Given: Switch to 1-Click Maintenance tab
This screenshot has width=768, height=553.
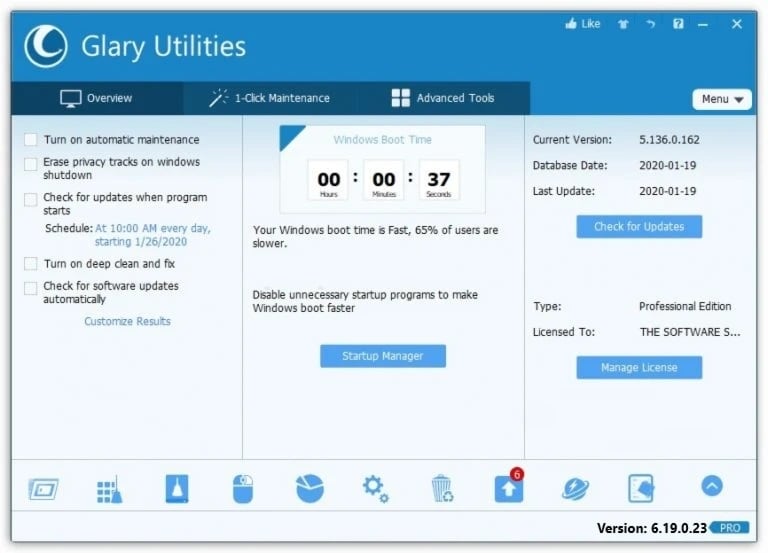Looking at the screenshot, I should tap(269, 98).
